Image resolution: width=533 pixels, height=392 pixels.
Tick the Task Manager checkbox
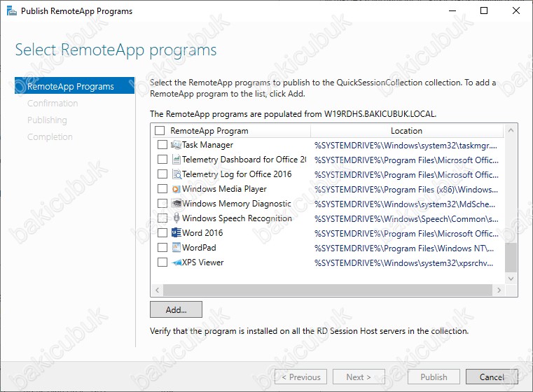click(162, 145)
